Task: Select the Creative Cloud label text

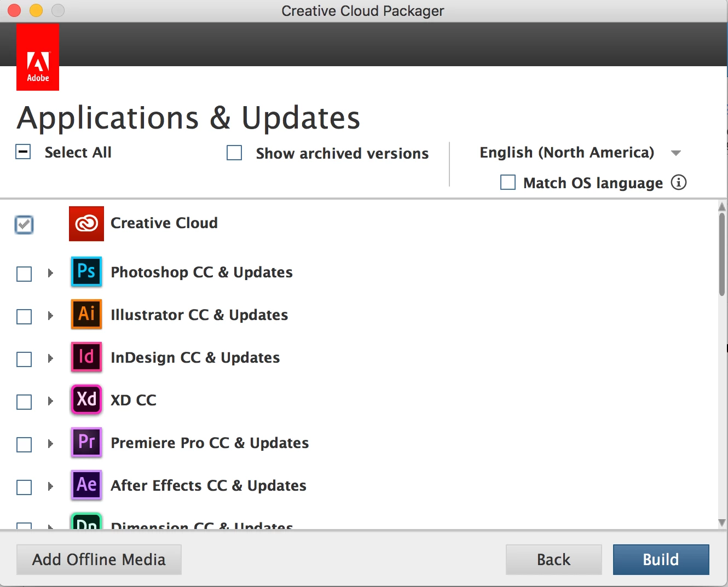Action: tap(164, 223)
